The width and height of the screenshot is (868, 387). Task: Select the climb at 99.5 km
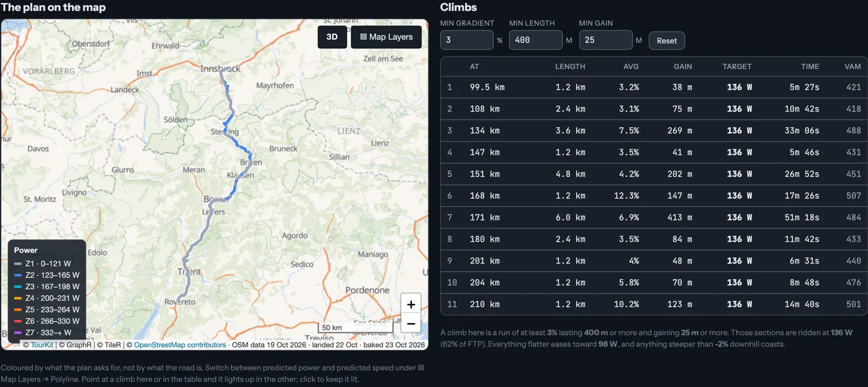point(654,87)
